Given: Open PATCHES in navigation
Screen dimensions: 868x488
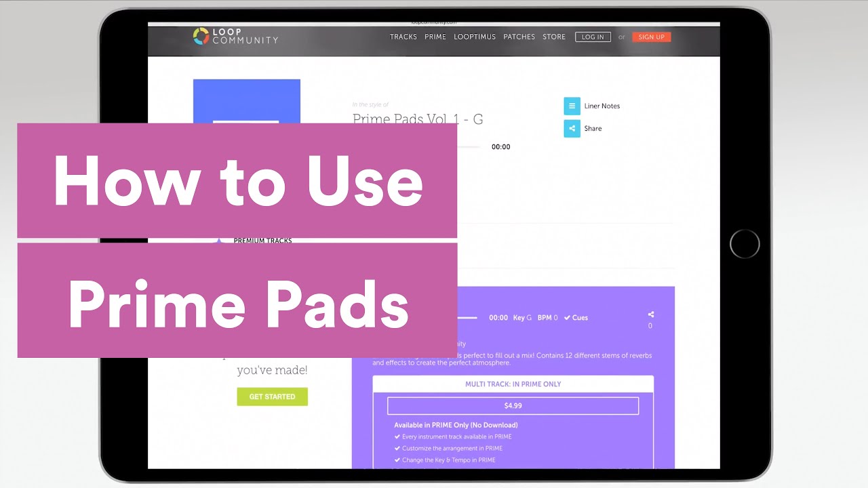Looking at the screenshot, I should pyautogui.click(x=519, y=37).
